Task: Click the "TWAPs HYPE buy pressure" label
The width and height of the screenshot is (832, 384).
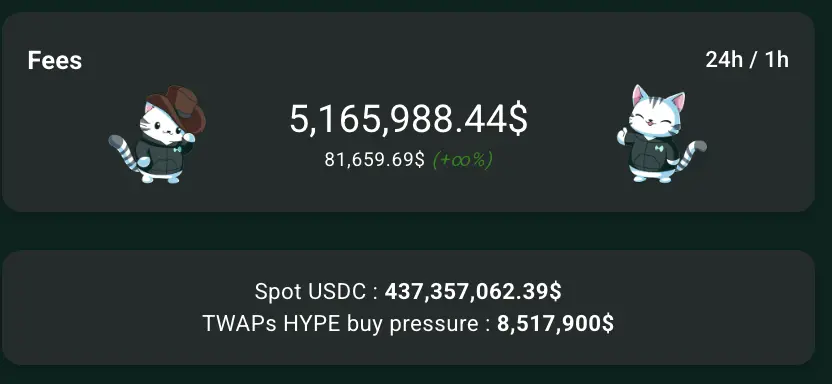Action: point(341,323)
